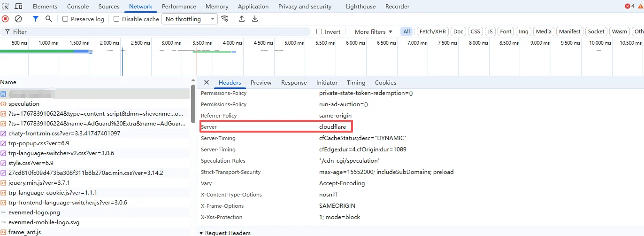Collapse the Request Headers section
The image size is (644, 236).
click(201, 233)
